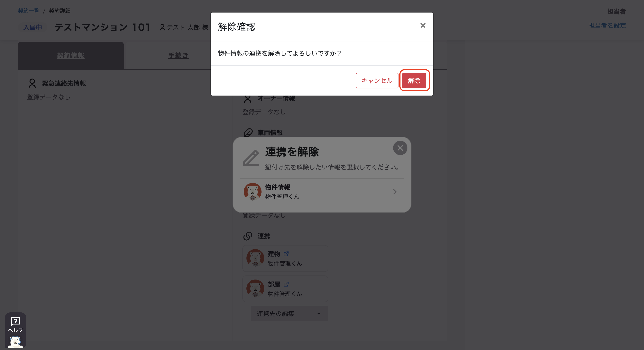
Task: Close the 連携を解除 panel
Action: (400, 148)
